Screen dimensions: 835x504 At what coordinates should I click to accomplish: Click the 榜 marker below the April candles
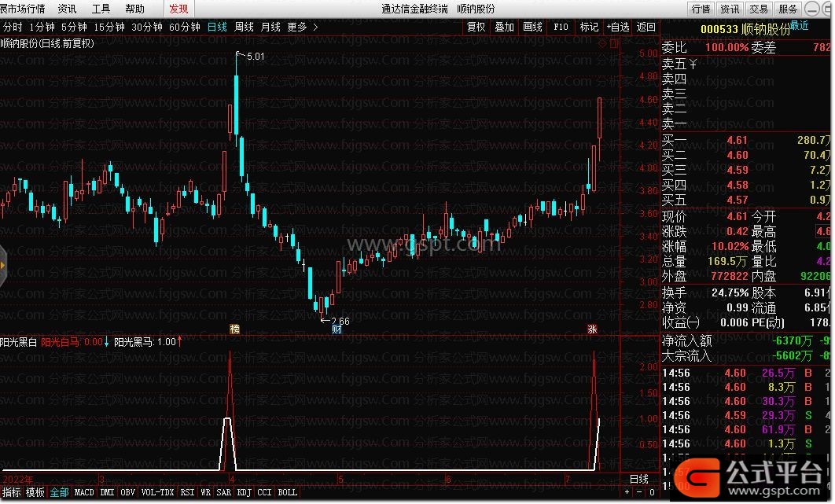tap(234, 329)
